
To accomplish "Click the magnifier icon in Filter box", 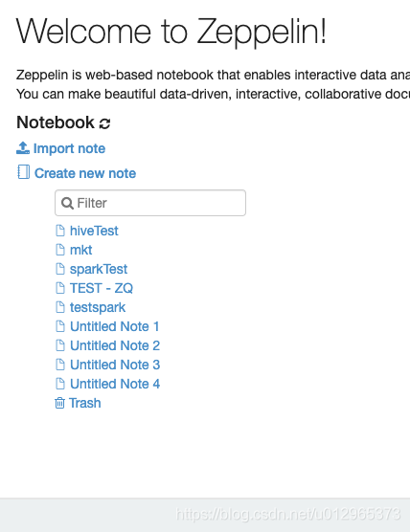I will click(x=67, y=203).
